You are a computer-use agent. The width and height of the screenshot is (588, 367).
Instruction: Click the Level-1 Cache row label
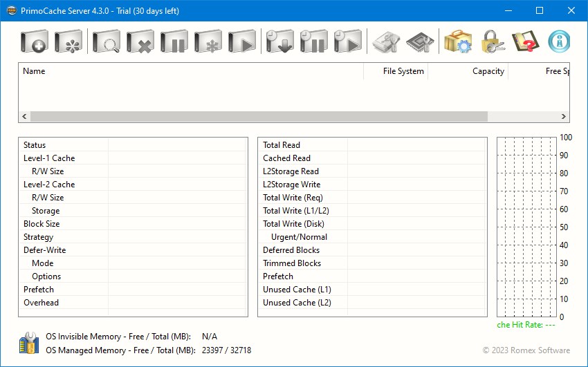(49, 158)
